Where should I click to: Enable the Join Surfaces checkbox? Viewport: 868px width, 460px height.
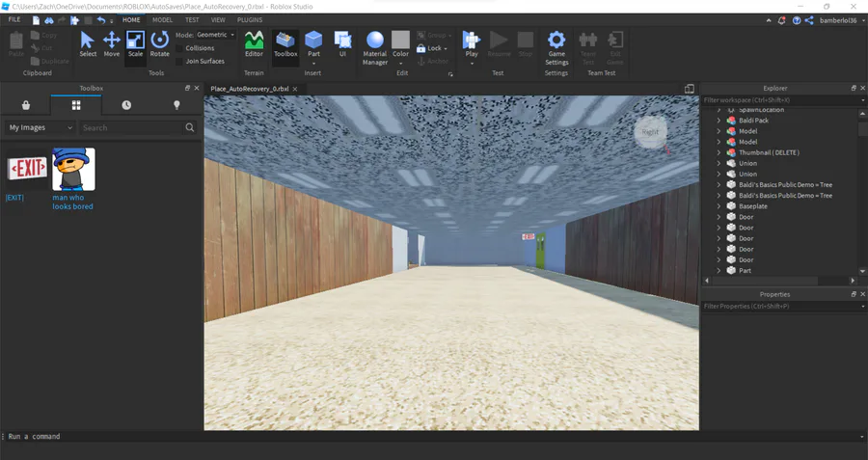179,62
